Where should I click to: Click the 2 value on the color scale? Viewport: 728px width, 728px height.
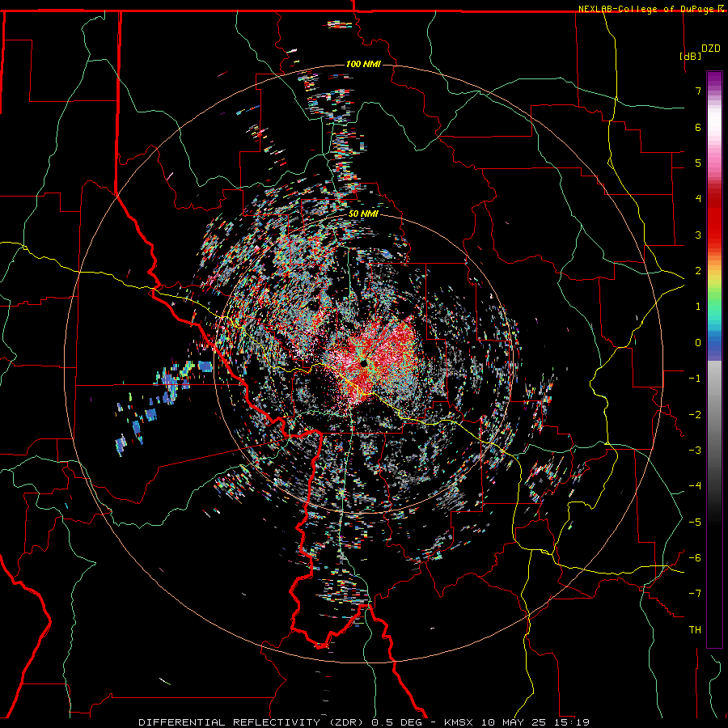[698, 271]
